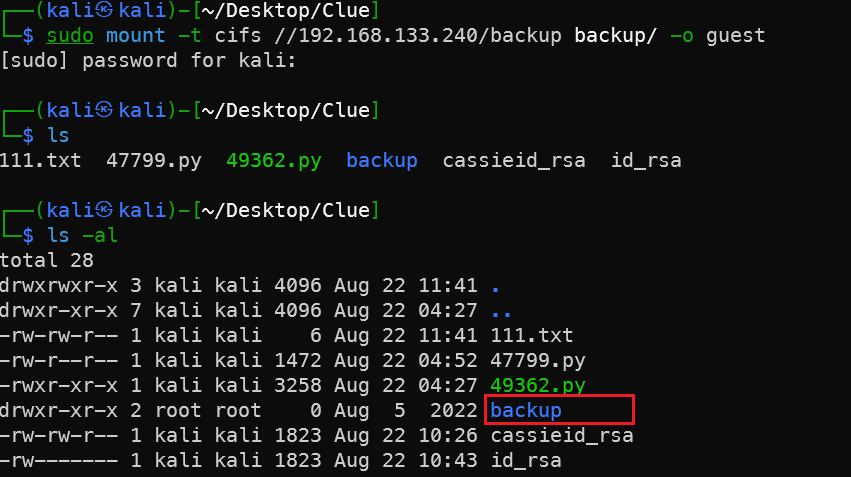Viewport: 851px width, 477px height.
Task: Select the underlined sudo command word
Action: (70, 35)
